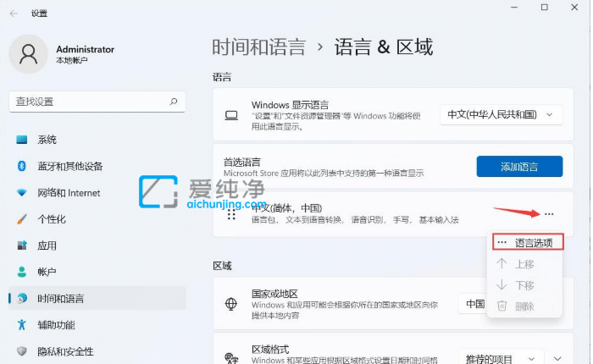Click 时间和语言 breadcrumb link
Image resolution: width=593 pixels, height=364 pixels.
point(258,47)
